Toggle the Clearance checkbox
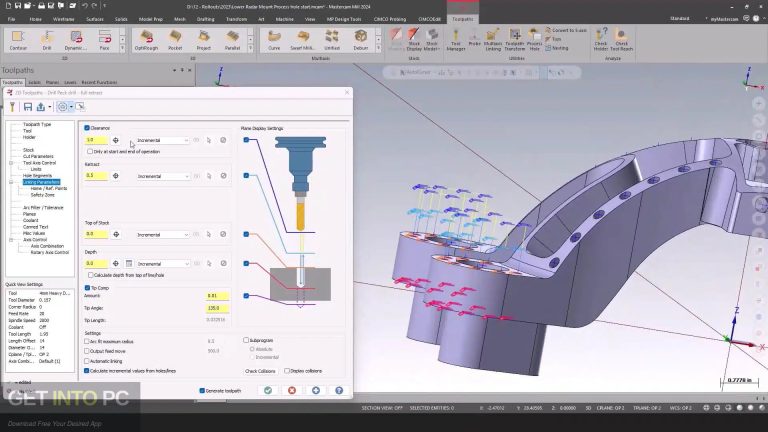Image resolution: width=768 pixels, height=432 pixels. coord(87,128)
